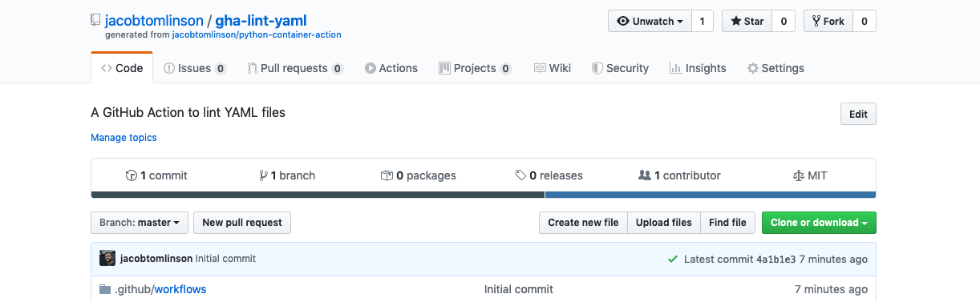Click Create new file

[583, 223]
